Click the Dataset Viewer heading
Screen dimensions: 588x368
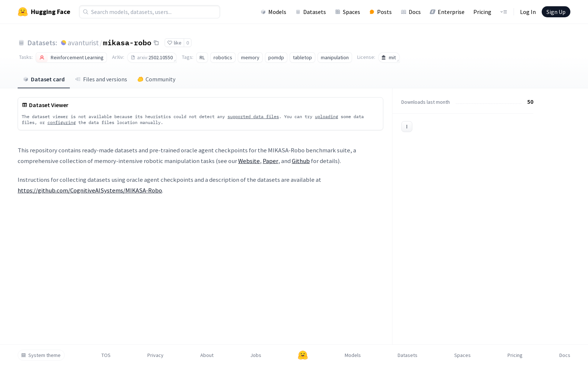tap(49, 105)
